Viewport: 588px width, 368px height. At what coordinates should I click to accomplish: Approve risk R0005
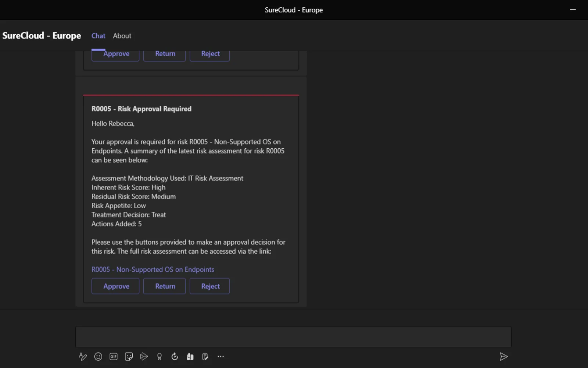(115, 286)
